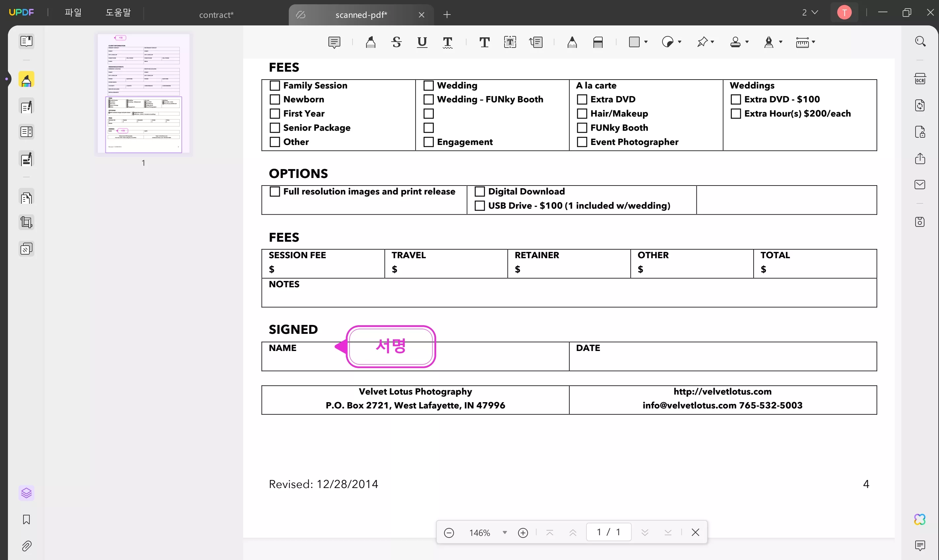Click the 서명 signature annotation element
The height and width of the screenshot is (560, 939).
click(390, 346)
